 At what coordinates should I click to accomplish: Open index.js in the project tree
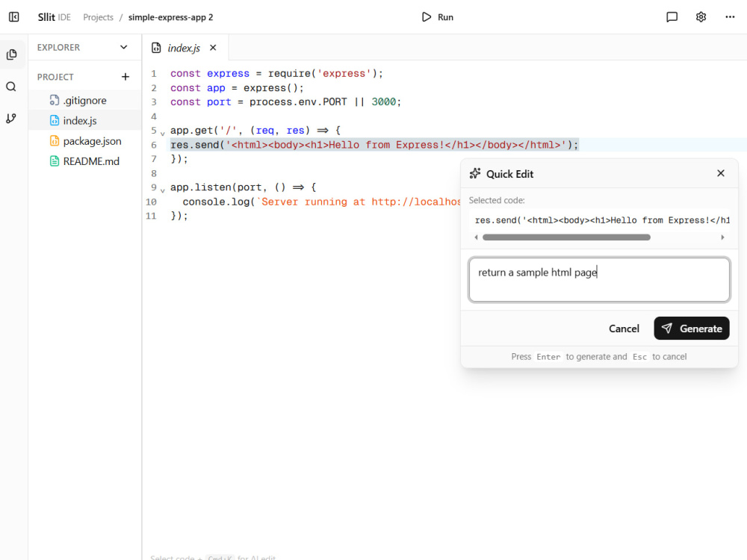85,121
